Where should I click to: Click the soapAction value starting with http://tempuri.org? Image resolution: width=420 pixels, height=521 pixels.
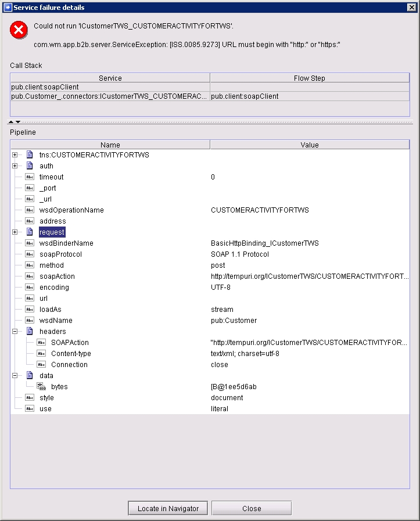(x=310, y=276)
